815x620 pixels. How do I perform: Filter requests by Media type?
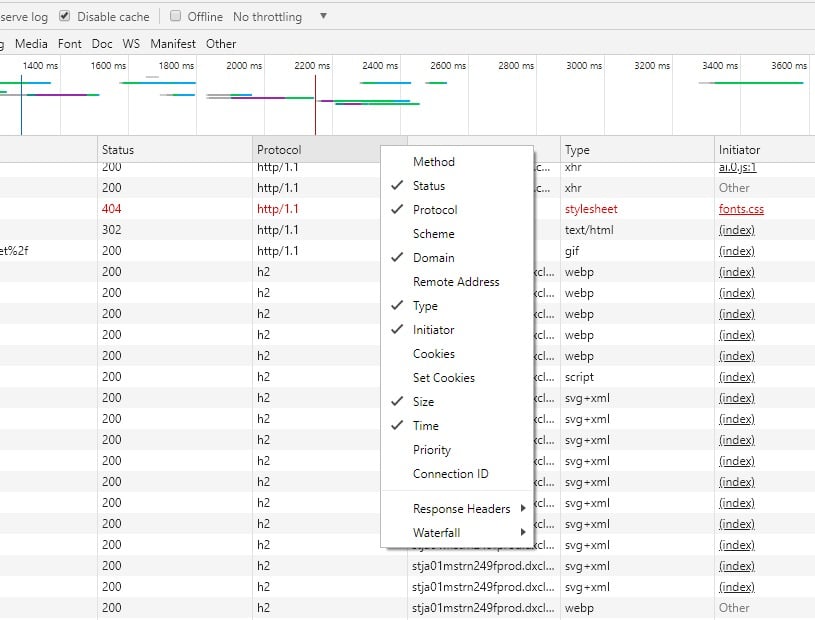(x=31, y=44)
